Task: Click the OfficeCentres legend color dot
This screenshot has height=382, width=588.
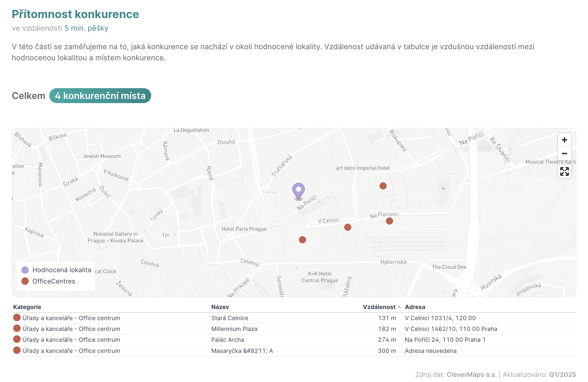Action: click(25, 281)
